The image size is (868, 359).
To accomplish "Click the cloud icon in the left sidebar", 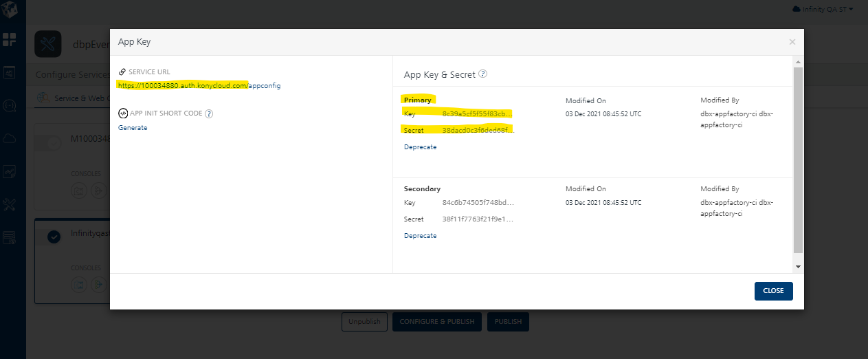I will pos(10,139).
